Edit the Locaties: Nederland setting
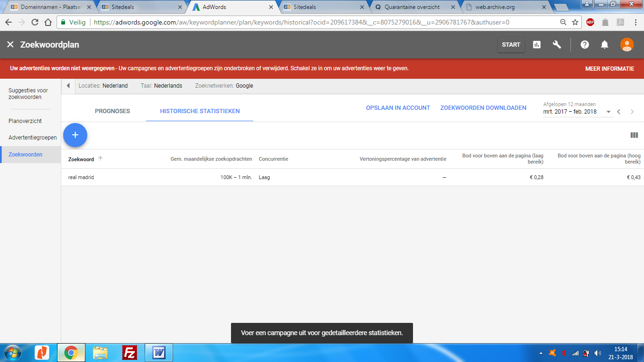Image resolution: width=644 pixels, height=362 pixels. 103,86
